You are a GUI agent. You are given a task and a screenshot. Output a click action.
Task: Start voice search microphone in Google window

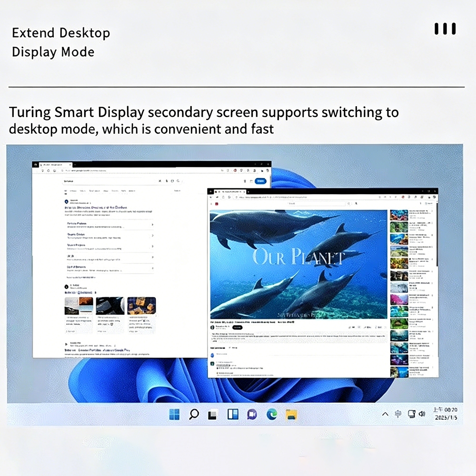[167, 181]
